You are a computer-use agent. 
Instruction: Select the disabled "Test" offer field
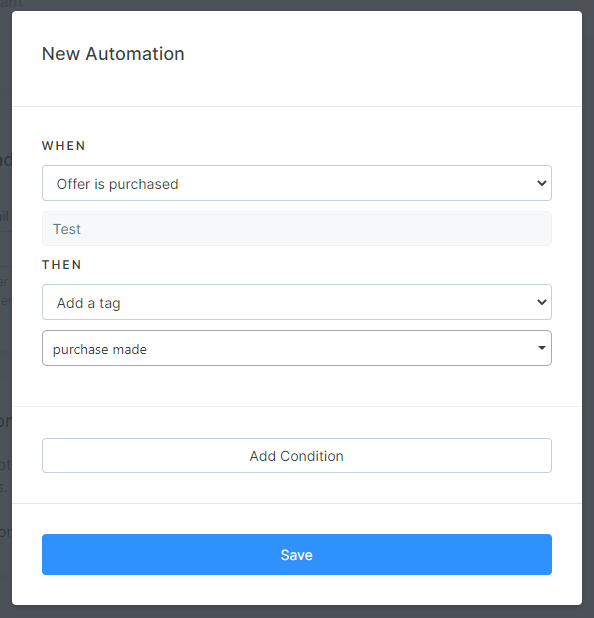click(x=297, y=229)
